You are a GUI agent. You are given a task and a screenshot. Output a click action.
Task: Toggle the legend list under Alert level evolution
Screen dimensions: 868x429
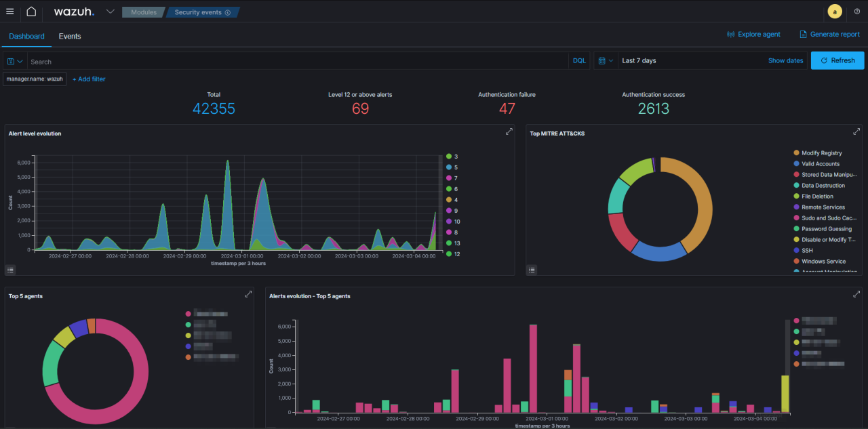coord(10,269)
